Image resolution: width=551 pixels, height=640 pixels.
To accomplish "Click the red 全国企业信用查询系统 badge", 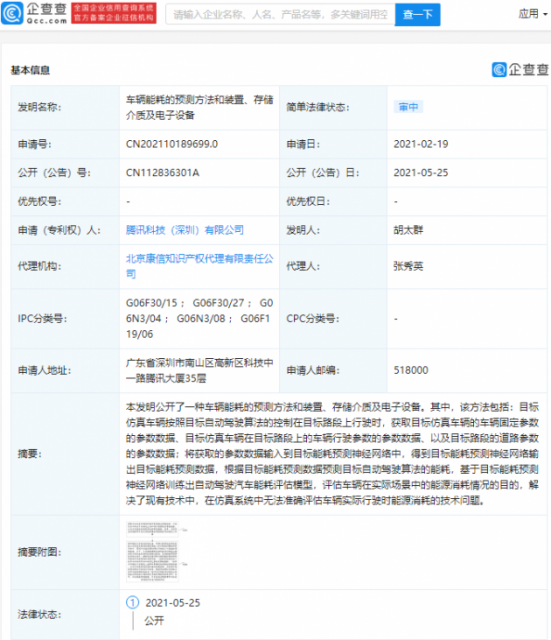I will point(113,13).
